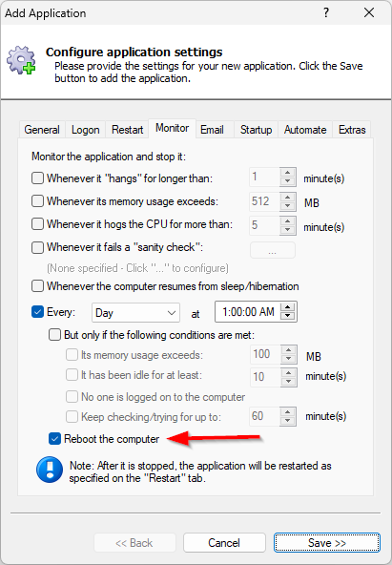Switch to the Restart tab
This screenshot has height=565, width=392.
(127, 130)
